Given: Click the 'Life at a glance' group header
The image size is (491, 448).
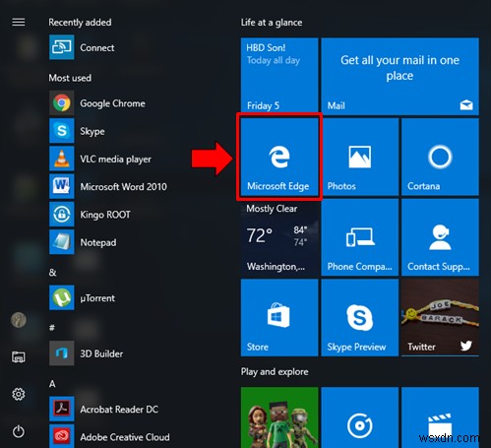Looking at the screenshot, I should pyautogui.click(x=272, y=23).
